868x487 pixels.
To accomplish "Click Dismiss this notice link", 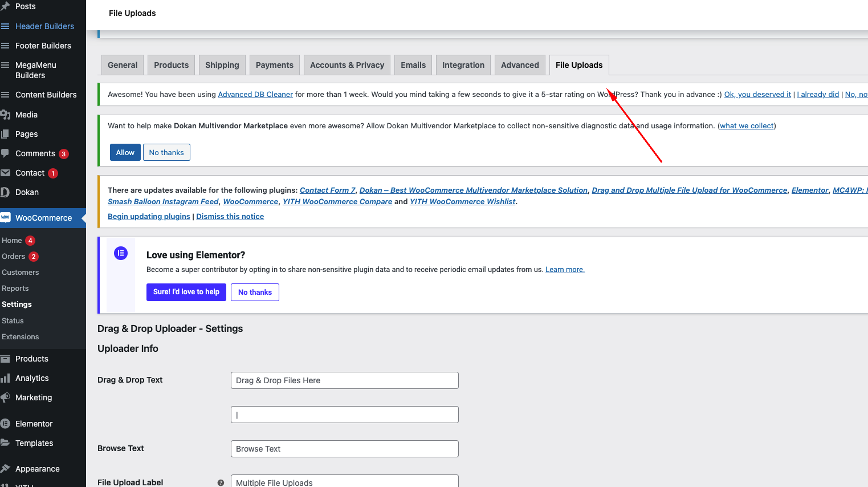I will pyautogui.click(x=230, y=217).
